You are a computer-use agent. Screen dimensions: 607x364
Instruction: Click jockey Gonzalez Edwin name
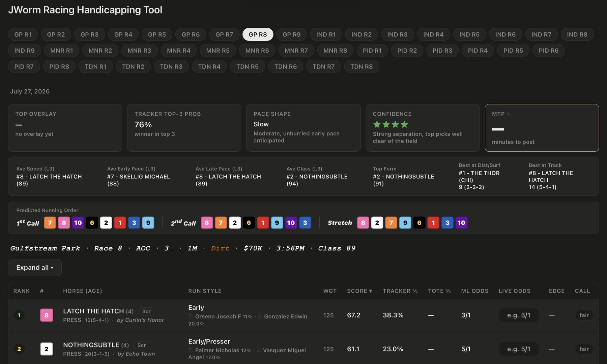click(x=286, y=316)
